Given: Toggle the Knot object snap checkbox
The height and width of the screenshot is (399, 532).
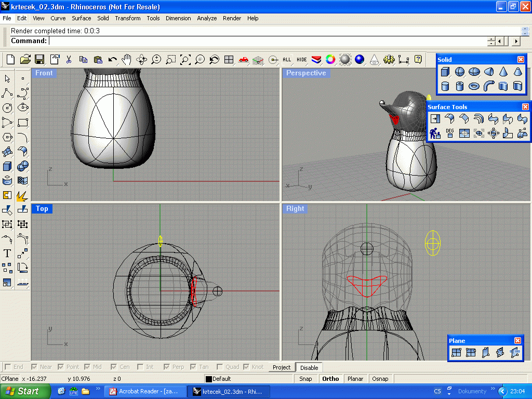Looking at the screenshot, I should point(246,367).
